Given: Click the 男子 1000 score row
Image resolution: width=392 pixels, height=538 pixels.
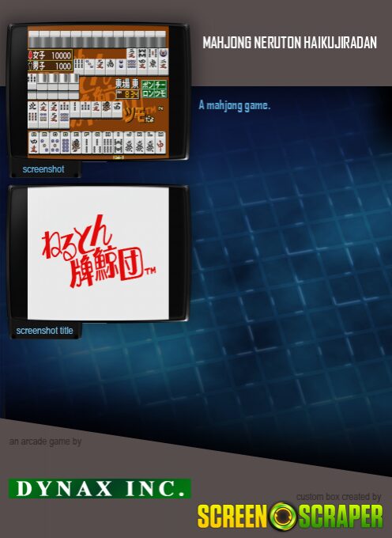Looking at the screenshot, I should 50,66.
